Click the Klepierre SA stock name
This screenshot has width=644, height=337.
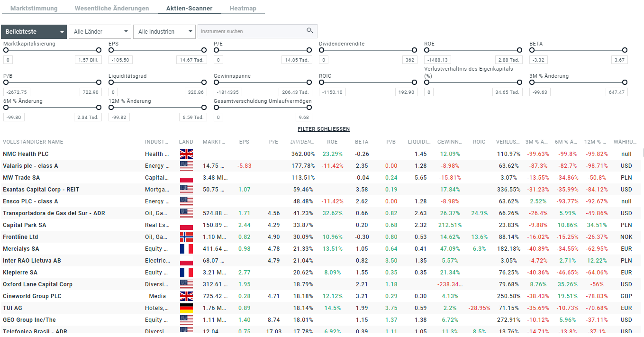coord(20,273)
